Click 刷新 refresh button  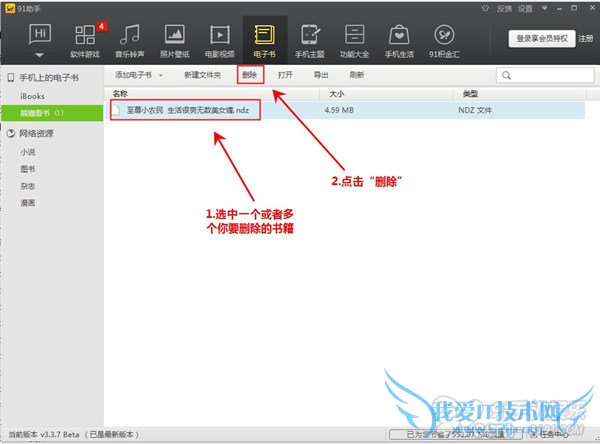(357, 75)
